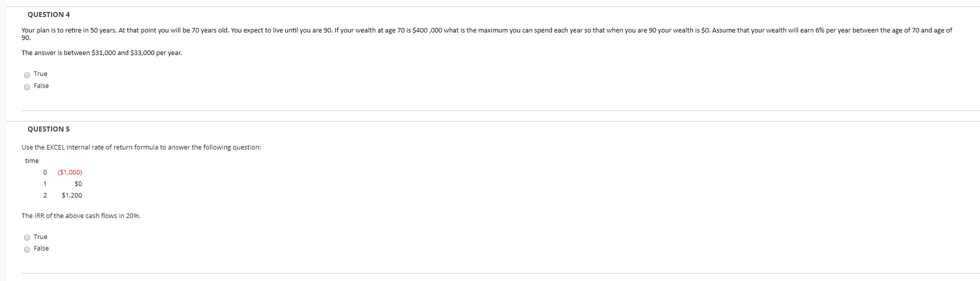Image resolution: width=980 pixels, height=281 pixels.
Task: Click the QUESTION 5 heading
Action: pos(49,129)
